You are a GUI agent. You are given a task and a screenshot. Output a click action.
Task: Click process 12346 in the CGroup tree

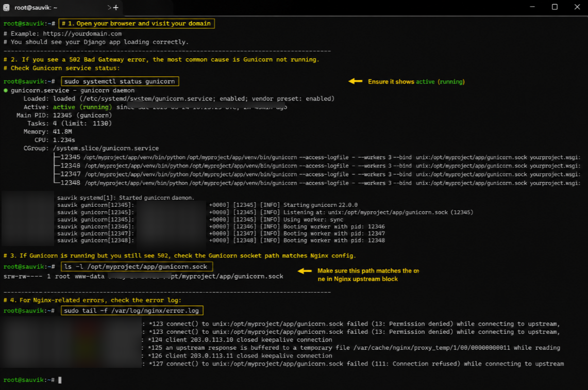(x=317, y=166)
